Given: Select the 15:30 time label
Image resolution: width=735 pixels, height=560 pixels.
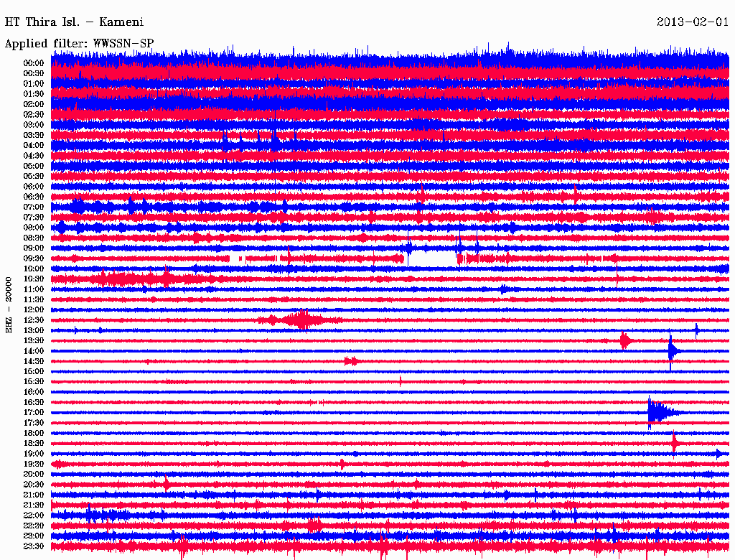Looking at the screenshot, I should 34,381.
